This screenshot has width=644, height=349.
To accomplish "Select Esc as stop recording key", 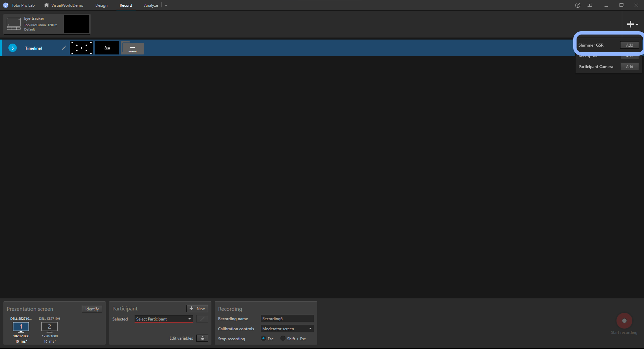I will 263,339.
